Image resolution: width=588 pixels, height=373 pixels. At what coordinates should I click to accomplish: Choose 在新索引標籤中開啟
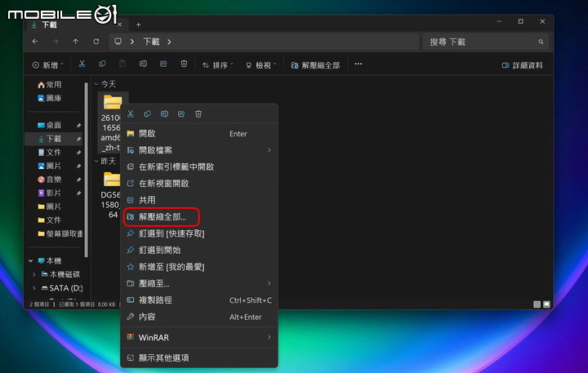pos(199,167)
